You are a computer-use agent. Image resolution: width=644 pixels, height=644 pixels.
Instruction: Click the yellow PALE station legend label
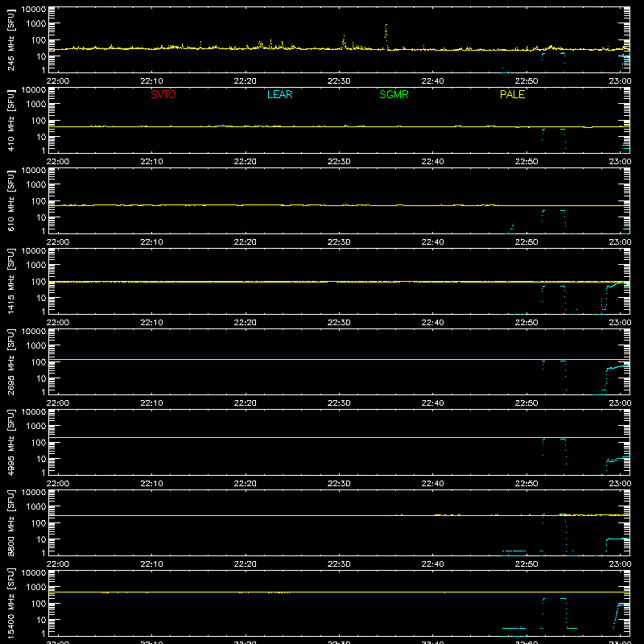tap(512, 94)
